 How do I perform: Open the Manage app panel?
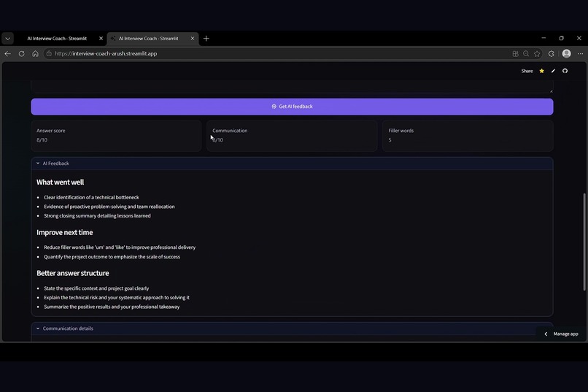pyautogui.click(x=562, y=334)
